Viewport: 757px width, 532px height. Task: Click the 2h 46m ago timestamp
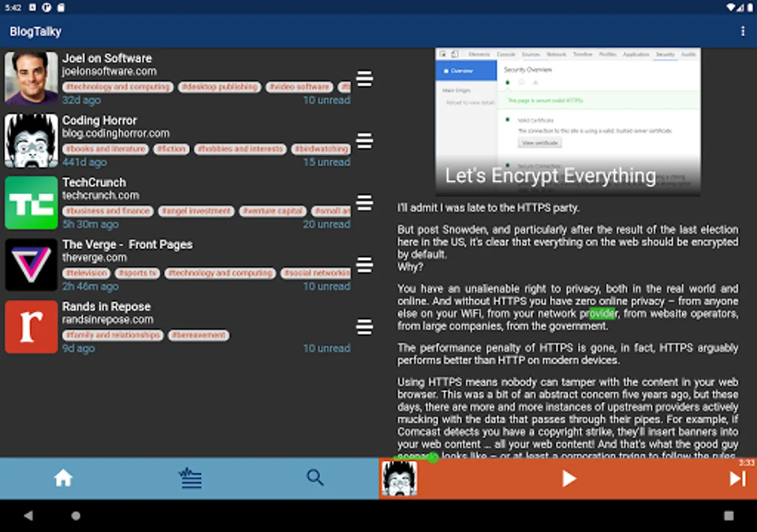point(90,286)
